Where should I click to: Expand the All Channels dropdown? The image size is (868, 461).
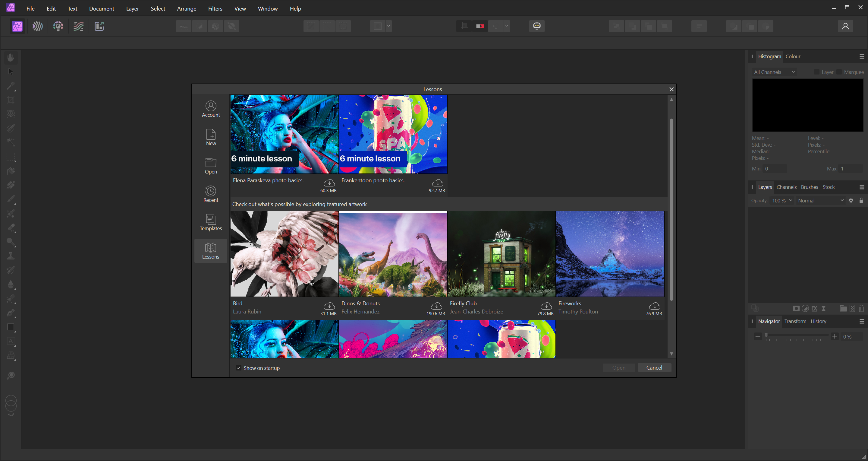click(x=774, y=72)
